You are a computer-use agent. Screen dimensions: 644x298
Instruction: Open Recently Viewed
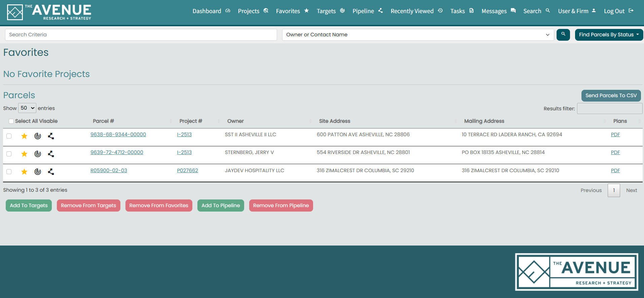tap(416, 11)
